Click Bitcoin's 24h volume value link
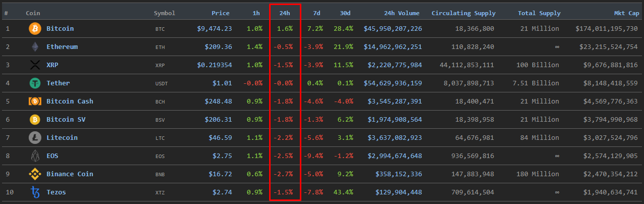 tap(393, 29)
